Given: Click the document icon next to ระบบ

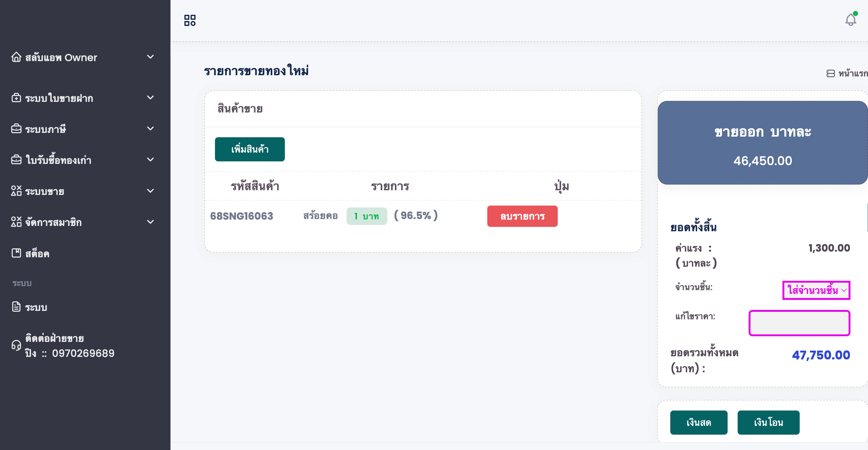Looking at the screenshot, I should click(x=16, y=307).
